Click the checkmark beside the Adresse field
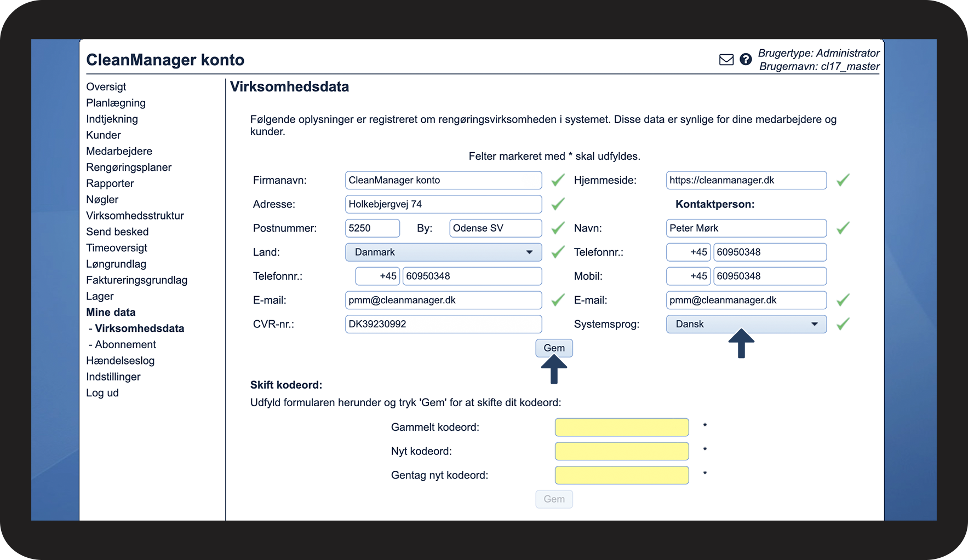 558,204
